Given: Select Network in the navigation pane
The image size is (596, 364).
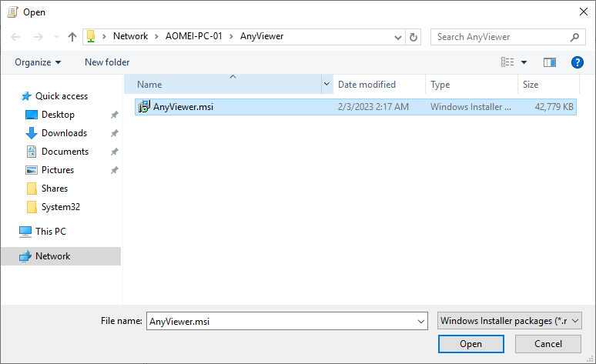Looking at the screenshot, I should pyautogui.click(x=52, y=256).
